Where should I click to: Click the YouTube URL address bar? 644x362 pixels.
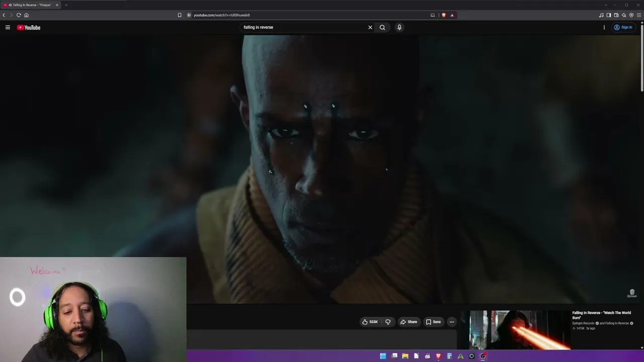307,15
